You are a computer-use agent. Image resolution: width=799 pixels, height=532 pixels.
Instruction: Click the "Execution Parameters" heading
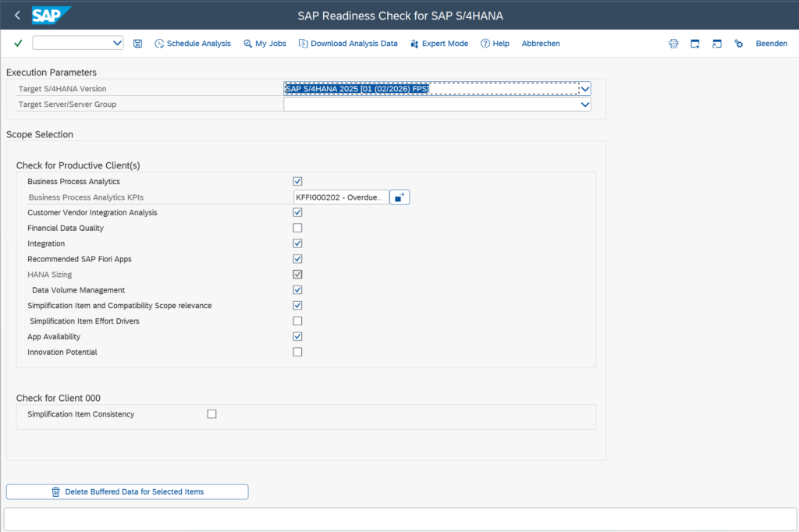click(x=51, y=73)
